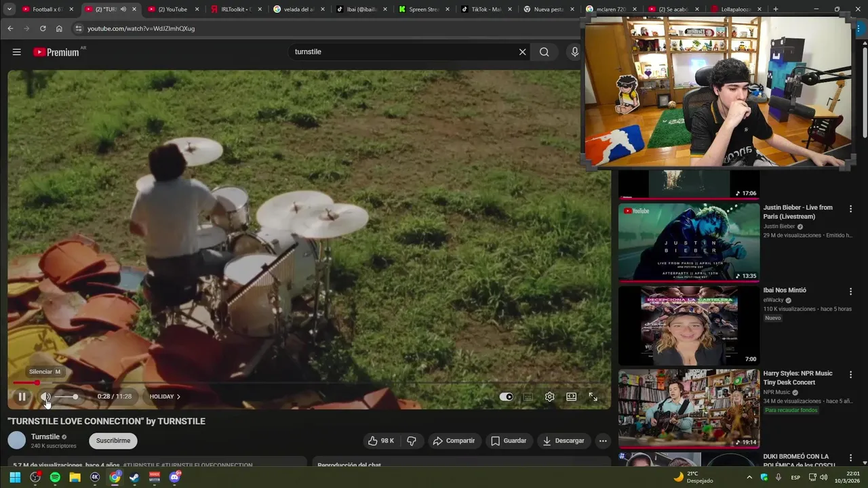
Task: View site information icon in address bar
Action: click(79, 28)
